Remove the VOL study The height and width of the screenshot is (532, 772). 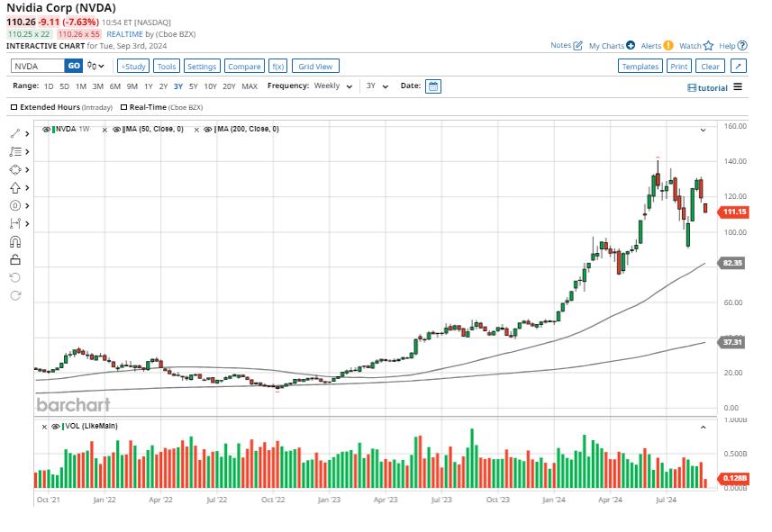44,427
